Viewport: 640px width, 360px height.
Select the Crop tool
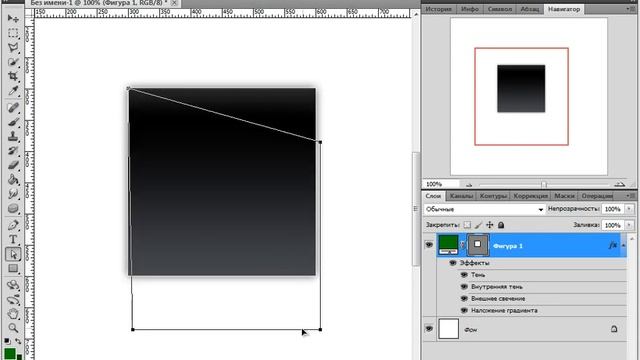click(x=13, y=76)
